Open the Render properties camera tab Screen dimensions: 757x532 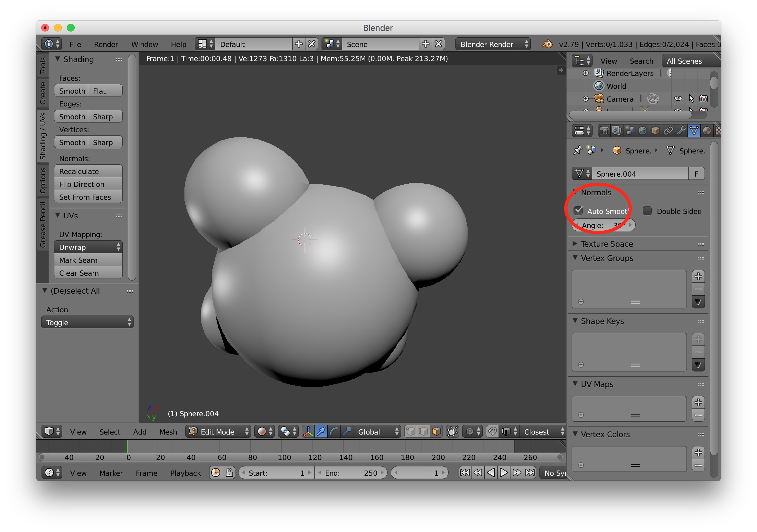point(603,131)
